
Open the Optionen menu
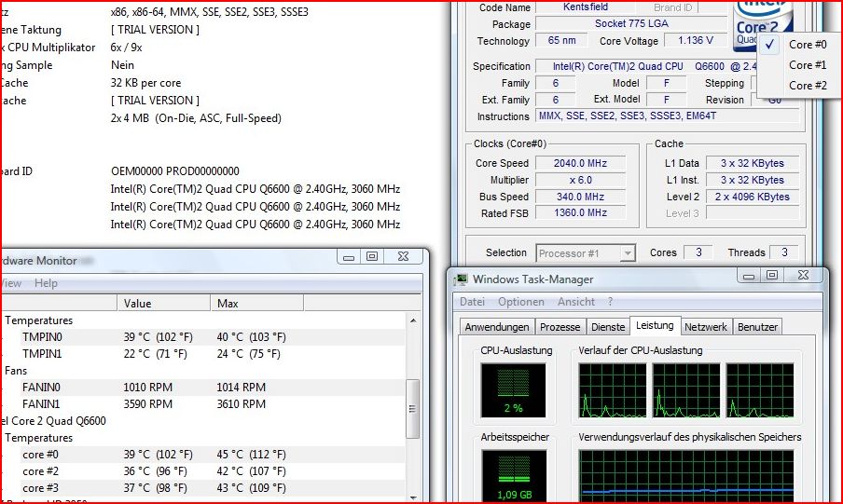(521, 302)
